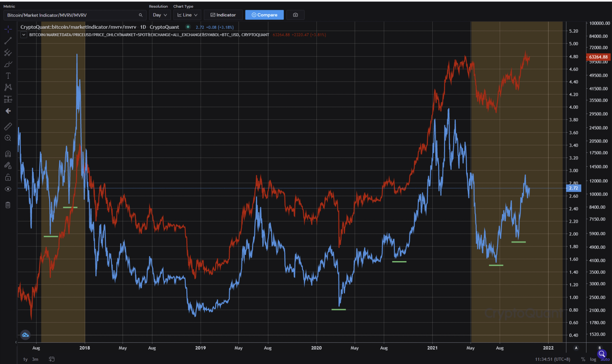Click the Indicator button
The image size is (612, 364).
pyautogui.click(x=223, y=15)
